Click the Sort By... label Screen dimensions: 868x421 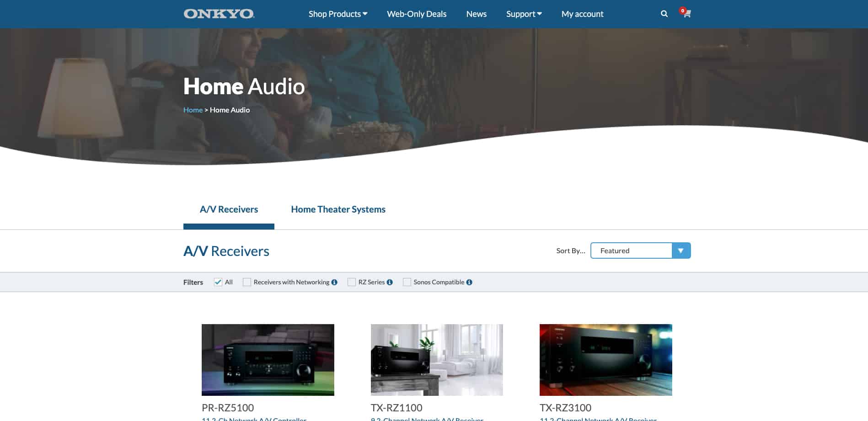(571, 250)
